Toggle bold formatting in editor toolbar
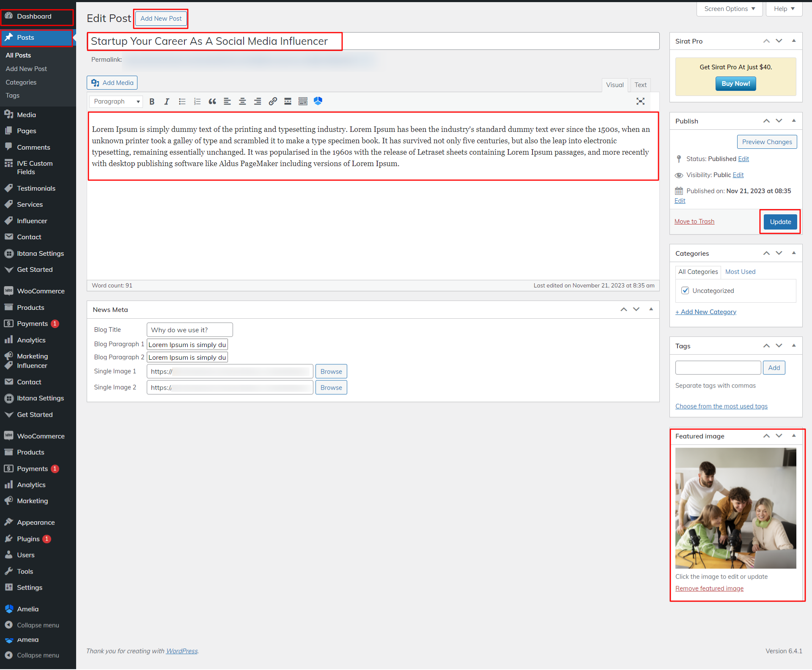 tap(152, 101)
